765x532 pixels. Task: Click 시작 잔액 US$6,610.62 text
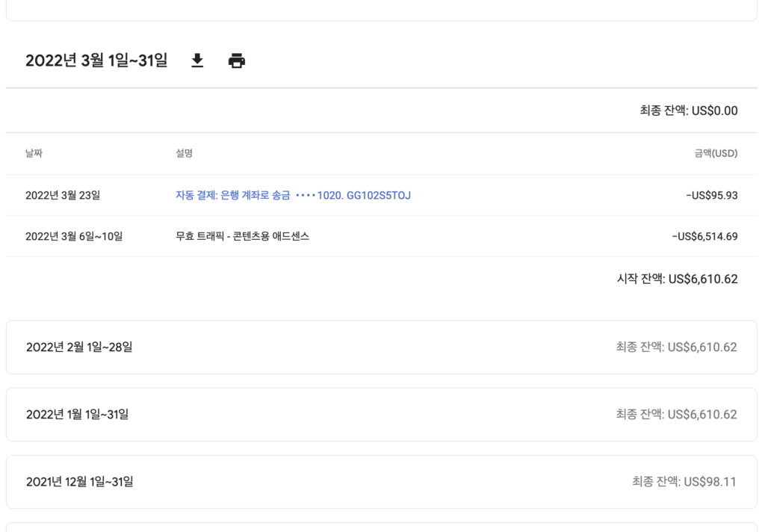[x=677, y=279]
